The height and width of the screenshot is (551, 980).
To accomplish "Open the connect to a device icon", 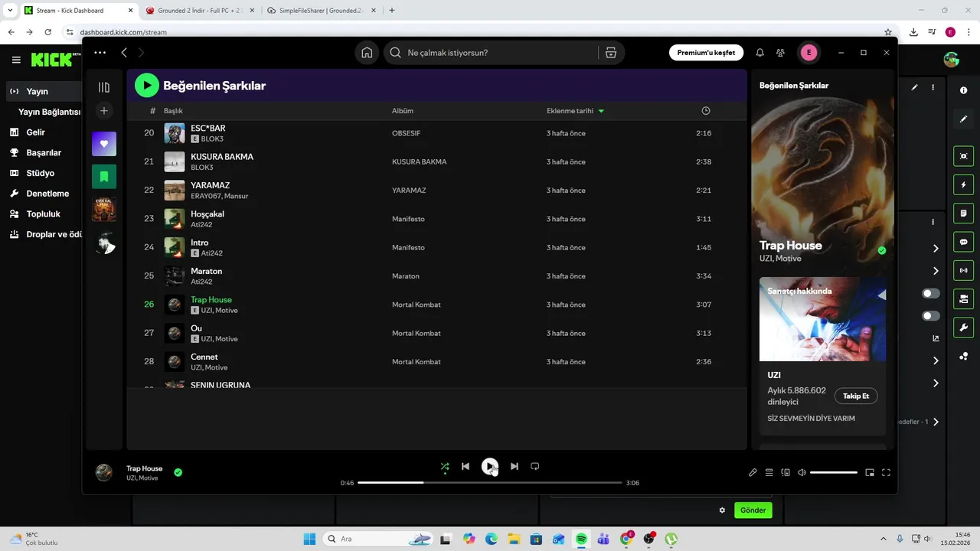I will (x=786, y=472).
